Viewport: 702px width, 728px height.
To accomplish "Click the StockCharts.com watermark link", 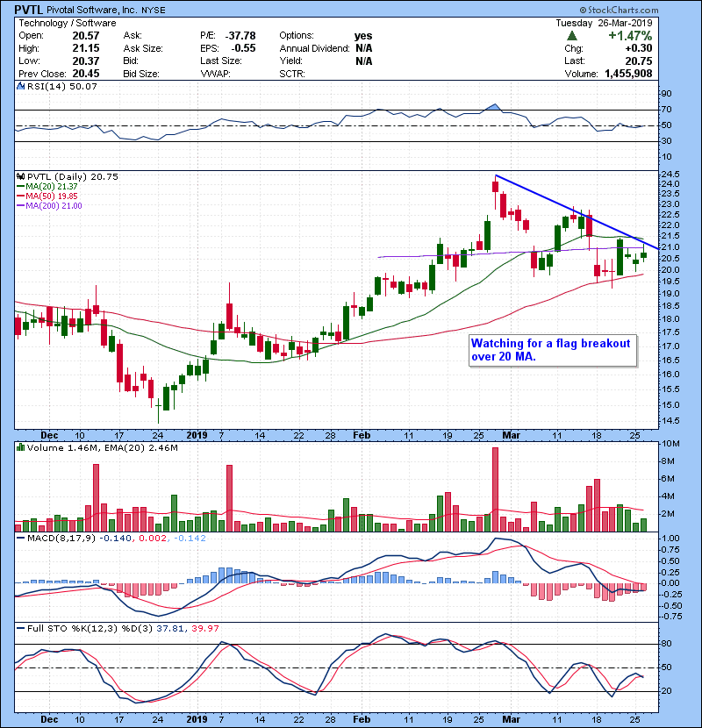I will (x=619, y=10).
